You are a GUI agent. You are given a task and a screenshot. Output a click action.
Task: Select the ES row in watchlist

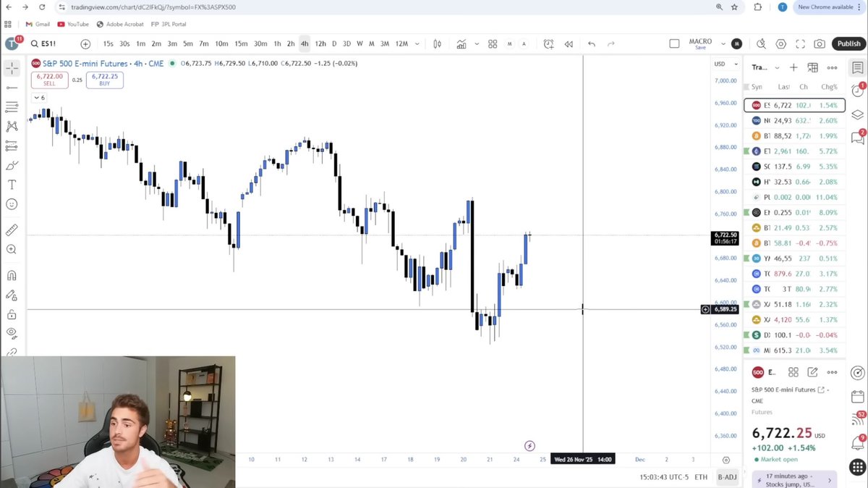point(794,105)
